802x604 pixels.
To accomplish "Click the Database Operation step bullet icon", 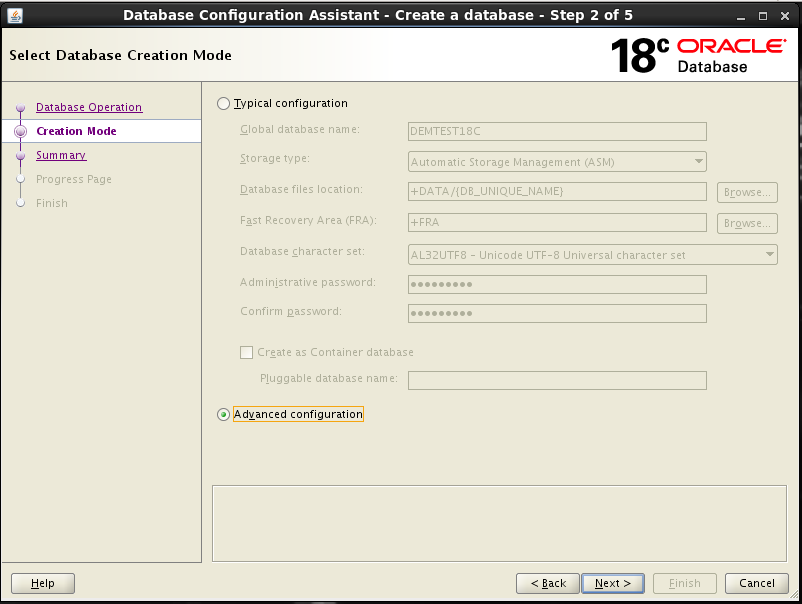I will pyautogui.click(x=20, y=108).
